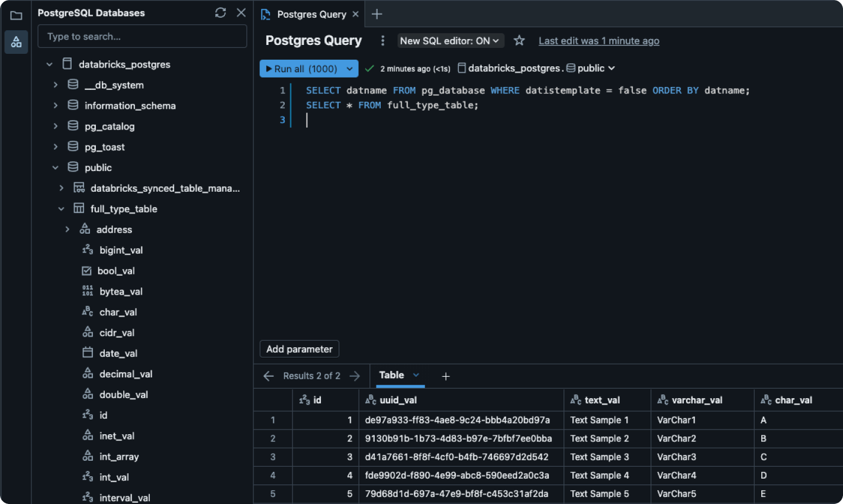Toggle the New SQL editor ON dropdown

coord(449,41)
